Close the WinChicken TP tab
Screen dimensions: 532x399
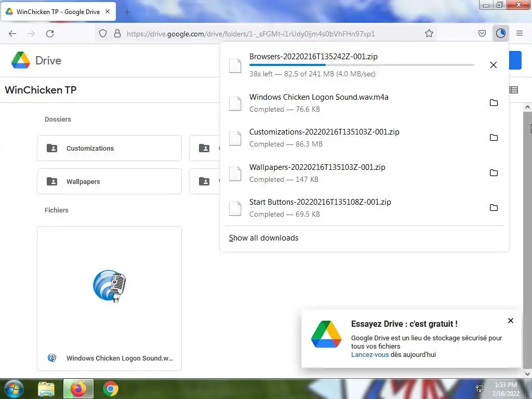coord(108,11)
